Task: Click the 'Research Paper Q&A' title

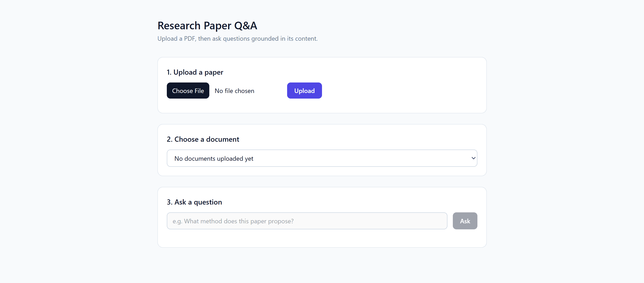Action: click(207, 25)
